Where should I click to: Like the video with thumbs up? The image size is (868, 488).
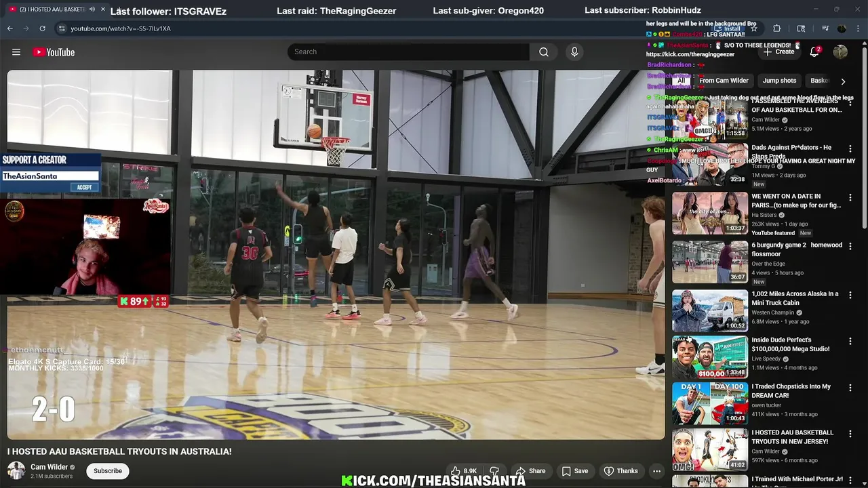click(x=463, y=471)
